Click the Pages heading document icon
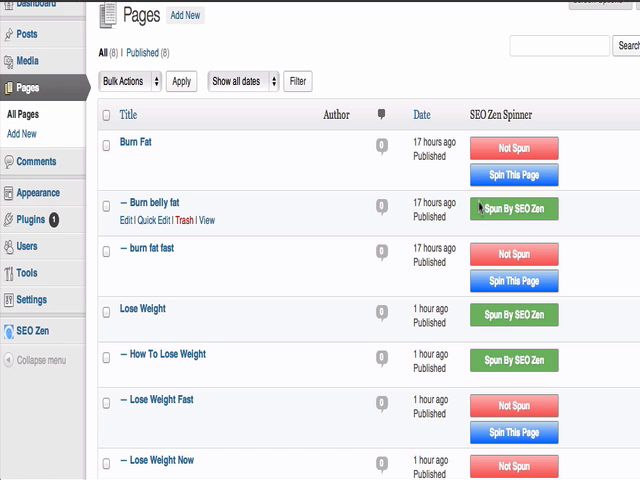 108,16
